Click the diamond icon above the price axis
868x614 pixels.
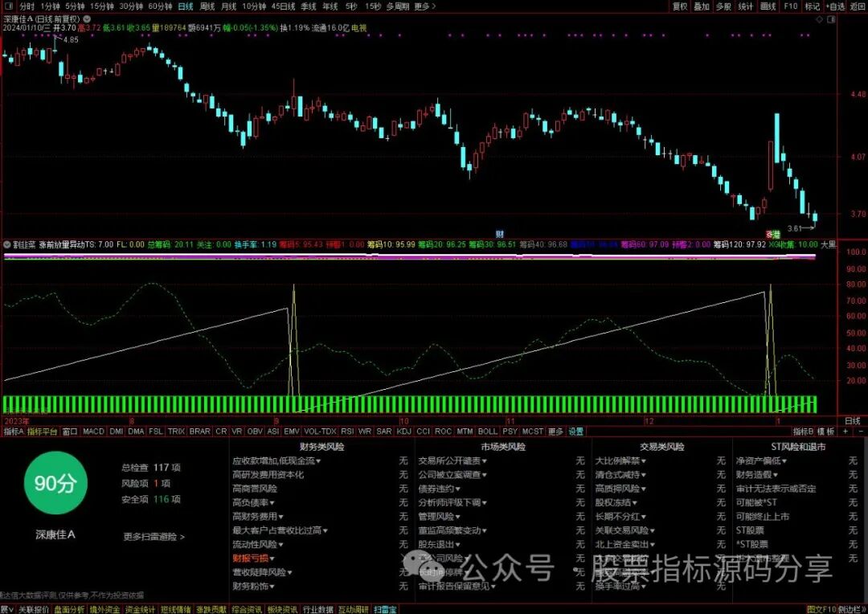[x=820, y=19]
